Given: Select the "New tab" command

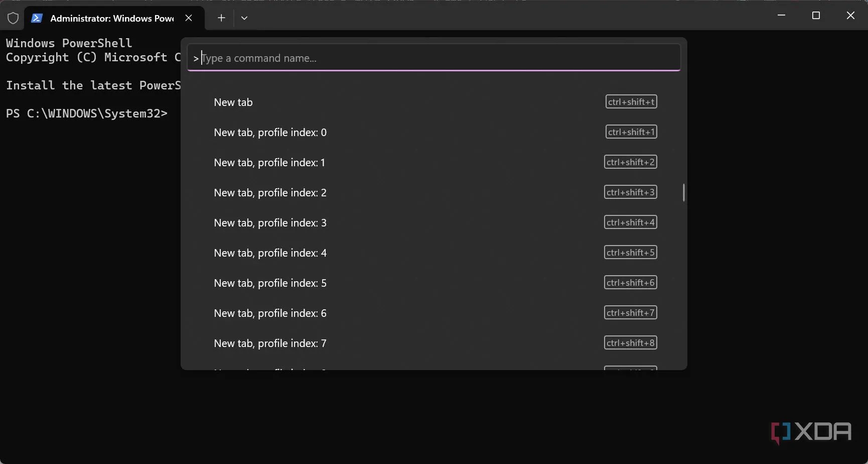Looking at the screenshot, I should (x=233, y=102).
